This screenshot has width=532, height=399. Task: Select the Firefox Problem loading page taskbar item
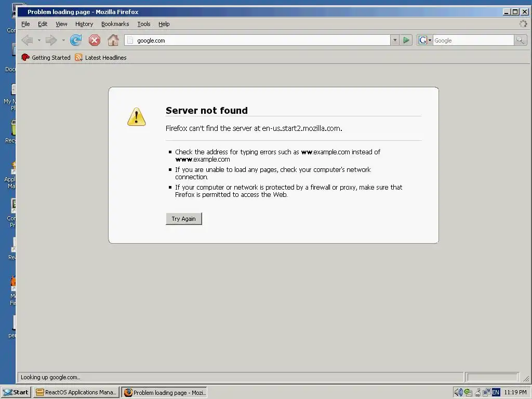(164, 392)
